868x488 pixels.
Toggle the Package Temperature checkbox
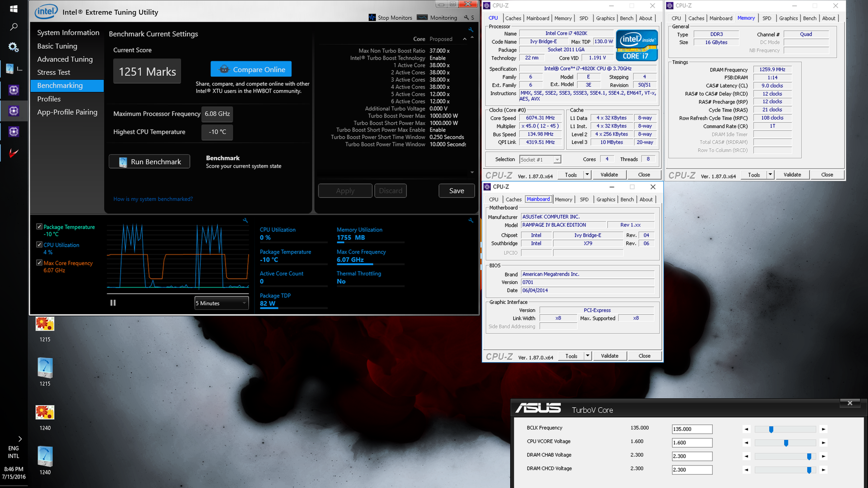tap(39, 226)
